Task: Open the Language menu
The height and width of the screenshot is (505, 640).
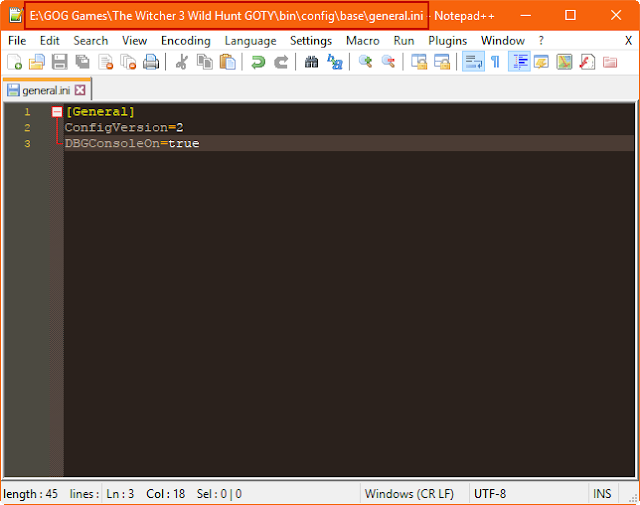Action: [x=250, y=41]
